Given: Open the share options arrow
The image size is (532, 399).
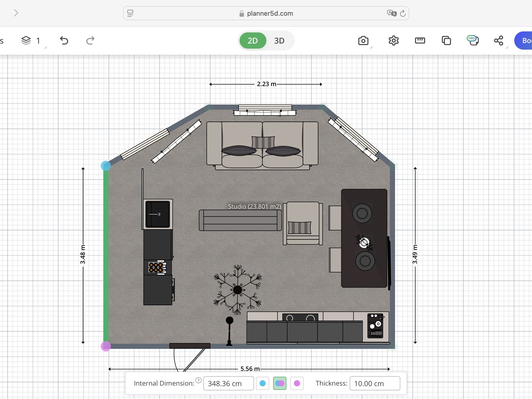Looking at the screenshot, I should [x=507, y=47].
